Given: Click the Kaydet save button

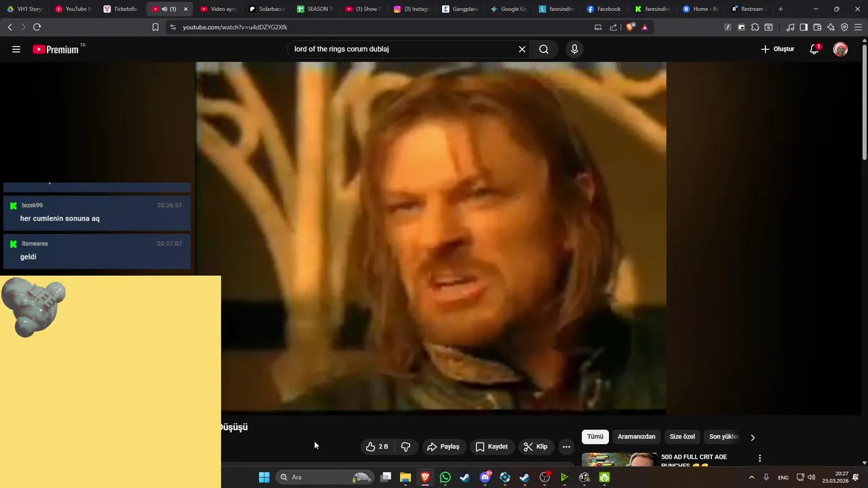Looking at the screenshot, I should 492,447.
